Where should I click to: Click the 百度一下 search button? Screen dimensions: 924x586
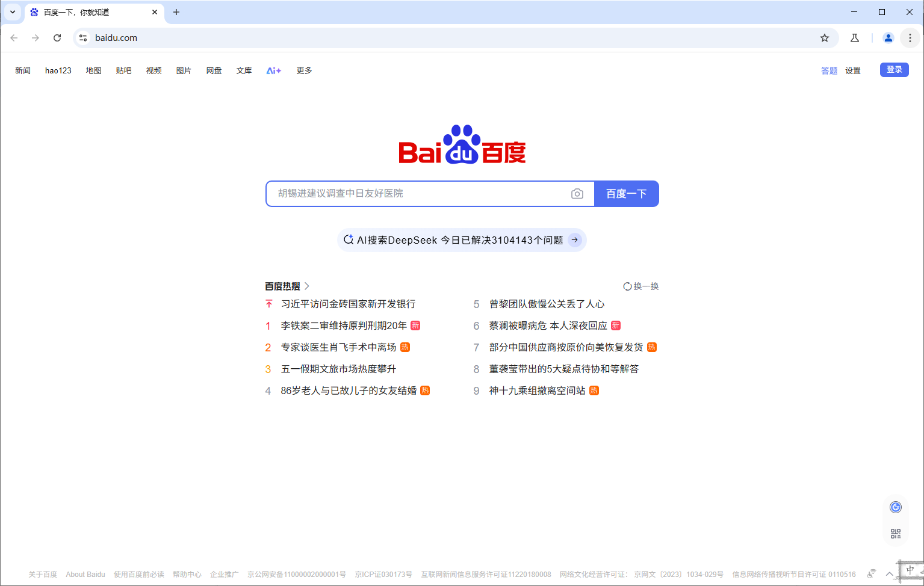[x=627, y=194]
